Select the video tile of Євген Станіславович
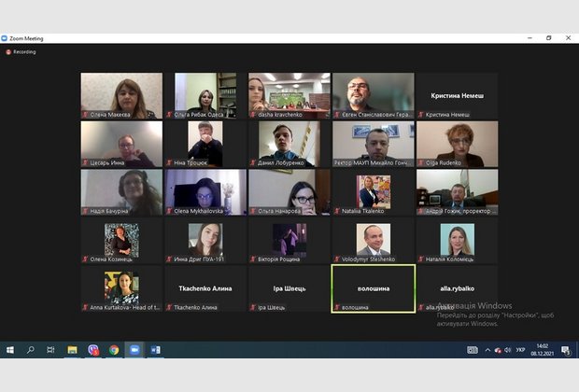This screenshot has height=392, width=579. tap(374, 95)
